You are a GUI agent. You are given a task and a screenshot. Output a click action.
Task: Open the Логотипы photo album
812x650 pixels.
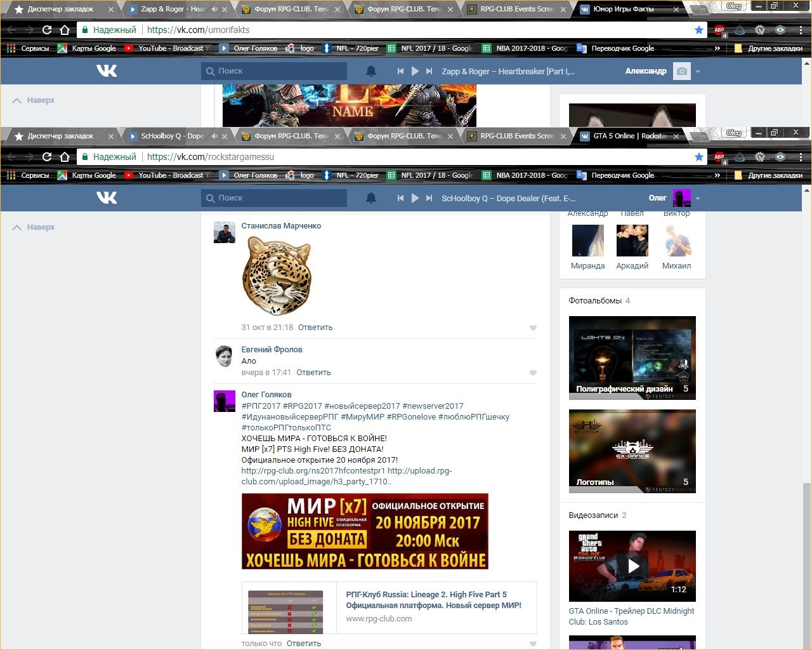[x=632, y=451]
